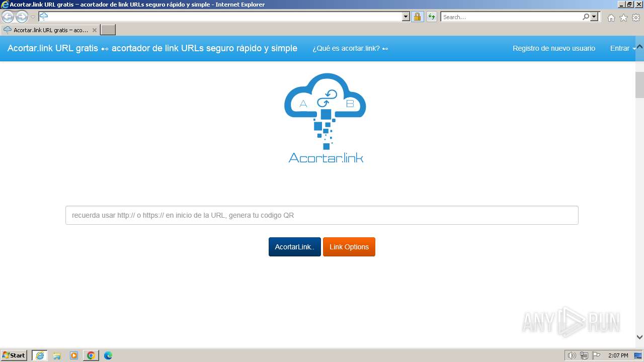Click Internet Explorer taskbar icon
The image size is (644, 362).
coord(40,355)
